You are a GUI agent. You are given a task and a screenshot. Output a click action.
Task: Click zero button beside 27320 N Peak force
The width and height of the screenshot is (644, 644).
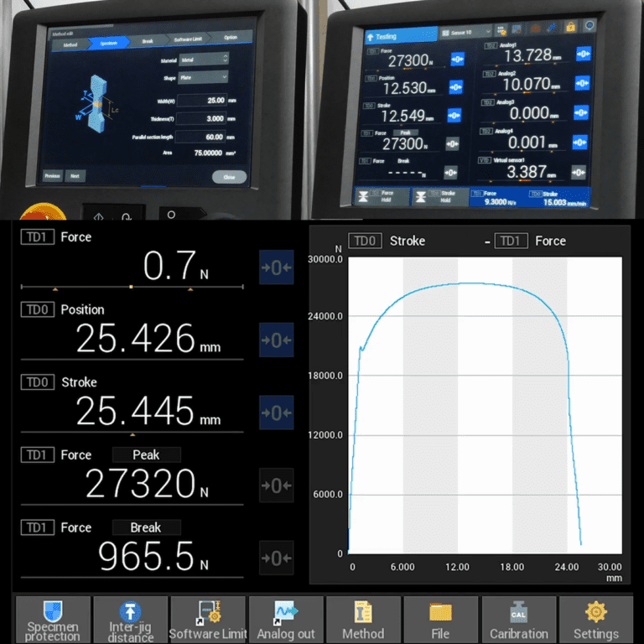277,486
